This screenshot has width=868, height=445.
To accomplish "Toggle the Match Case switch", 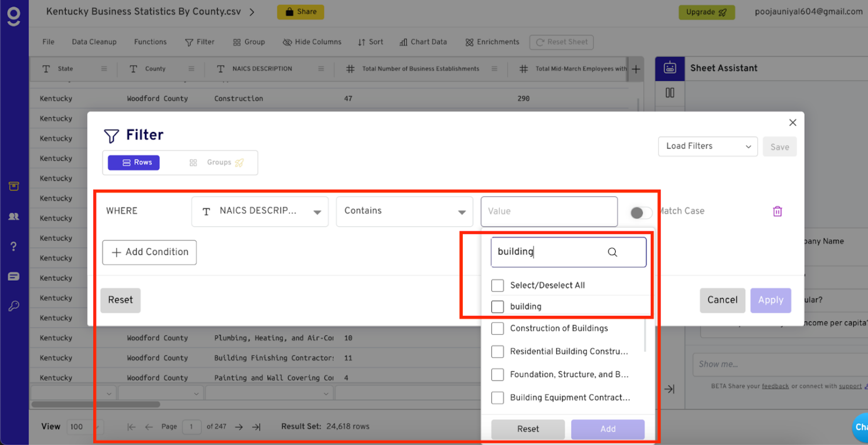I will 641,212.
